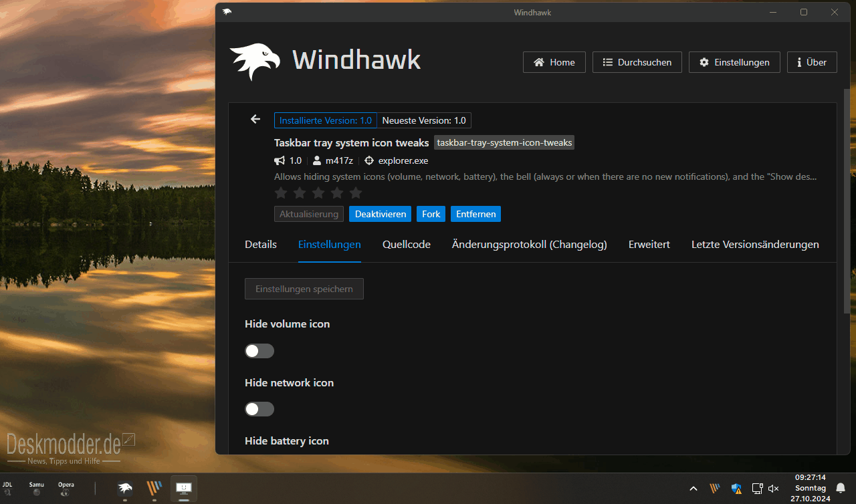Image resolution: width=856 pixels, height=504 pixels.
Task: Rate the mod with the third star
Action: [x=318, y=193]
